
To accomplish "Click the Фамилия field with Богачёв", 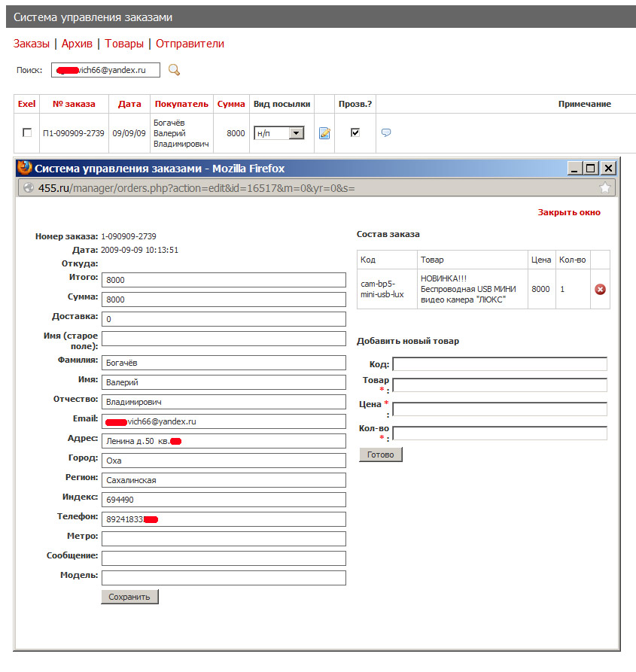I will [224, 363].
